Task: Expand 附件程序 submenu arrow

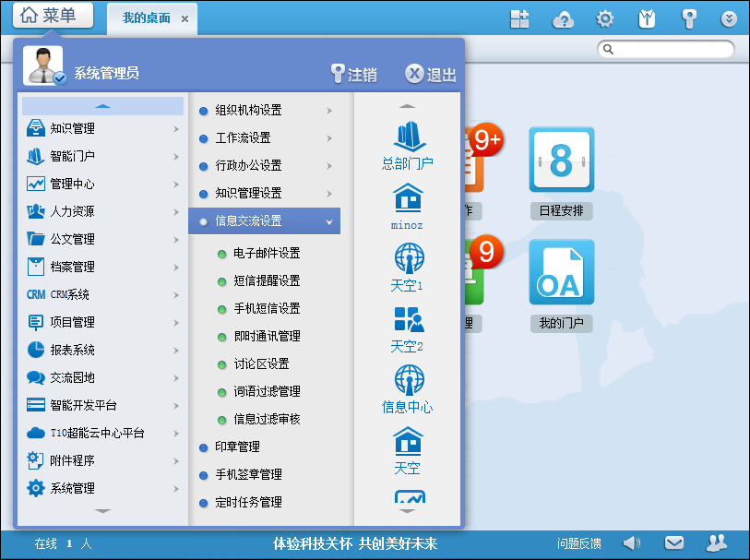Action: 176,461
